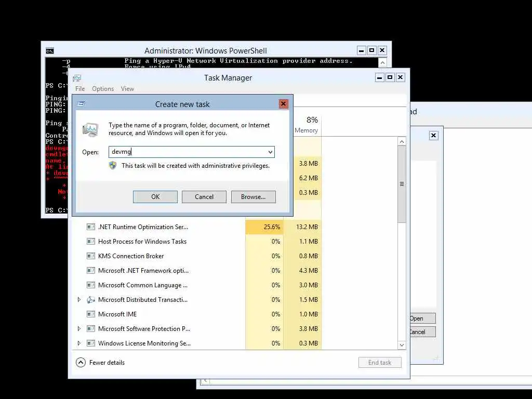Close the background dialog with X
The image size is (532, 399).
[x=434, y=136]
